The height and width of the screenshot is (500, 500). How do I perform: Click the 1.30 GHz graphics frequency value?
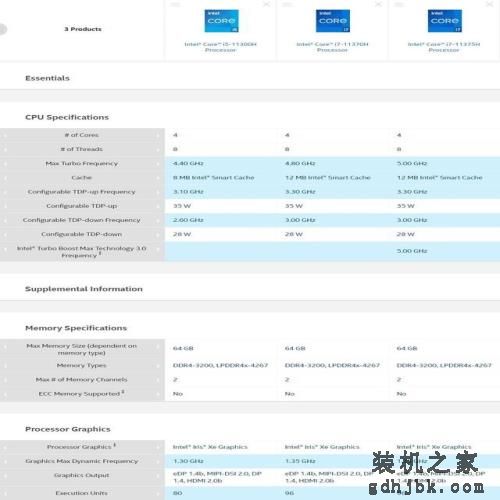tap(188, 461)
